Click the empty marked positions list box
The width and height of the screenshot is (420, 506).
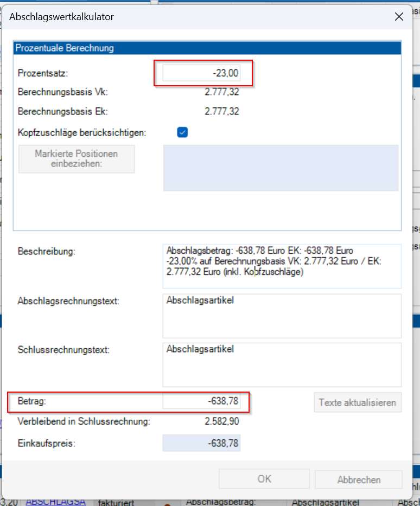[281, 168]
